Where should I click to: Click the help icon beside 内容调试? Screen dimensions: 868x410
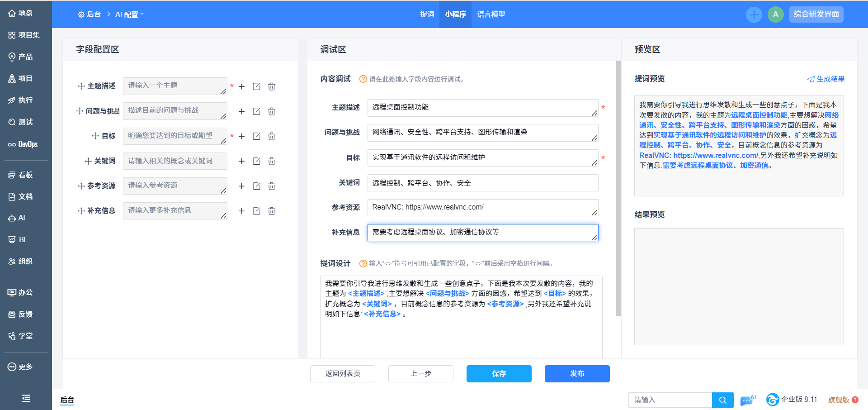point(363,79)
